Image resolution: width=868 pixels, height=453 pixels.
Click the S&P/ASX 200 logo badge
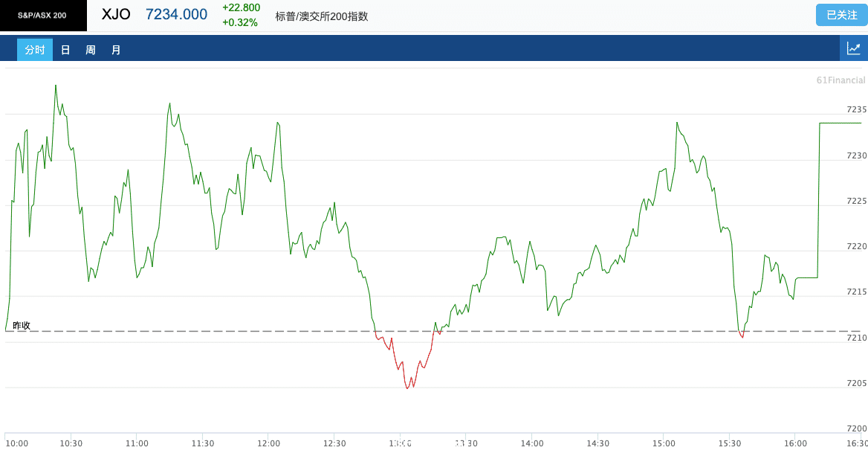43,16
